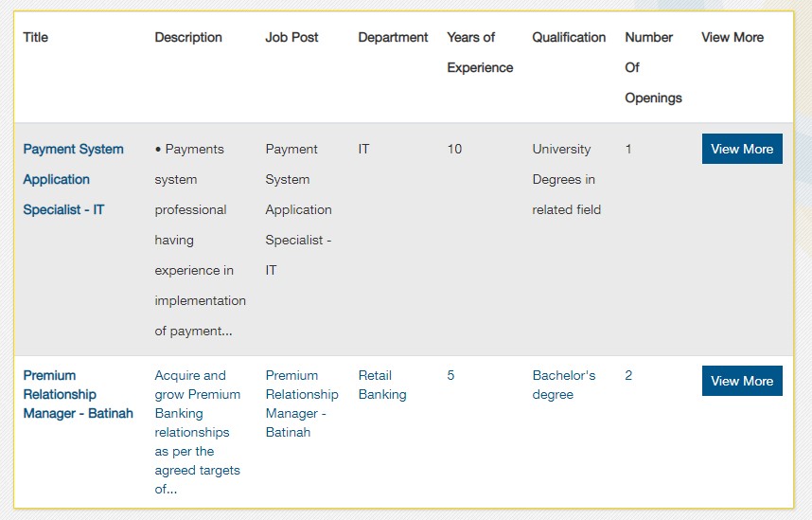
Task: Click the Payments system professional description text
Action: point(201,240)
